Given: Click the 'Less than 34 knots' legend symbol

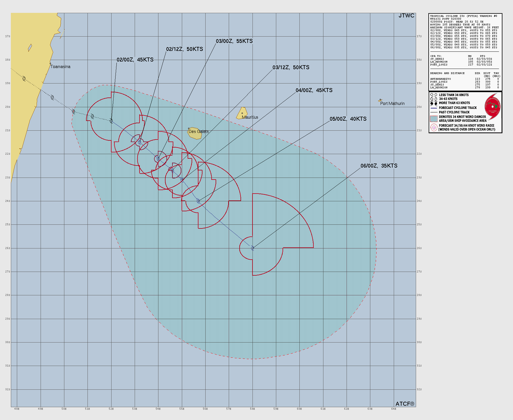Looking at the screenshot, I should 434,95.
